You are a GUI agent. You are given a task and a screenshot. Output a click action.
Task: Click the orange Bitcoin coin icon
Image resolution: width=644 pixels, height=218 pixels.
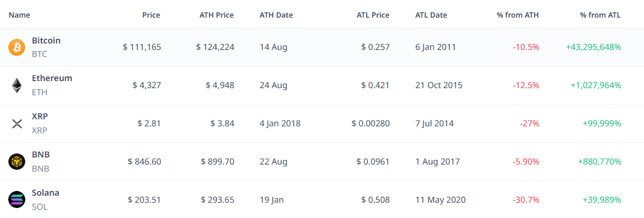coord(17,47)
